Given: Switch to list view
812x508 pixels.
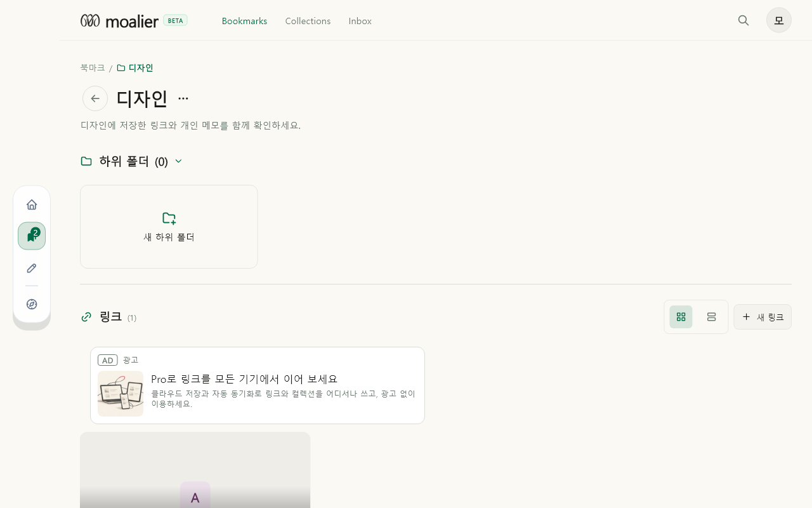Looking at the screenshot, I should click(712, 317).
